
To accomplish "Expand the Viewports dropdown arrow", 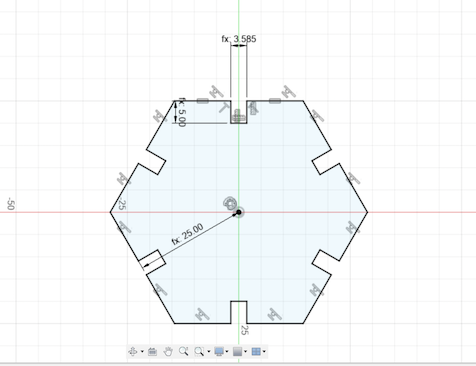I will [264, 351].
